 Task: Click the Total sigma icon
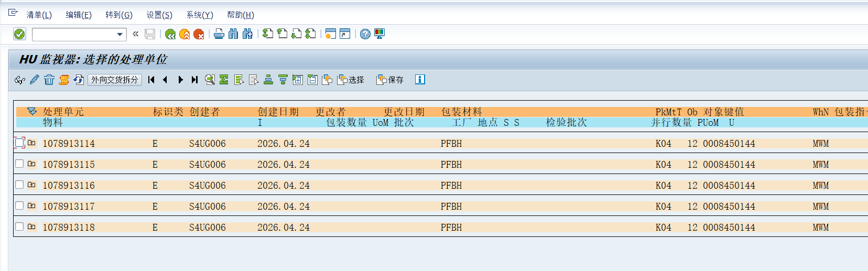click(224, 80)
